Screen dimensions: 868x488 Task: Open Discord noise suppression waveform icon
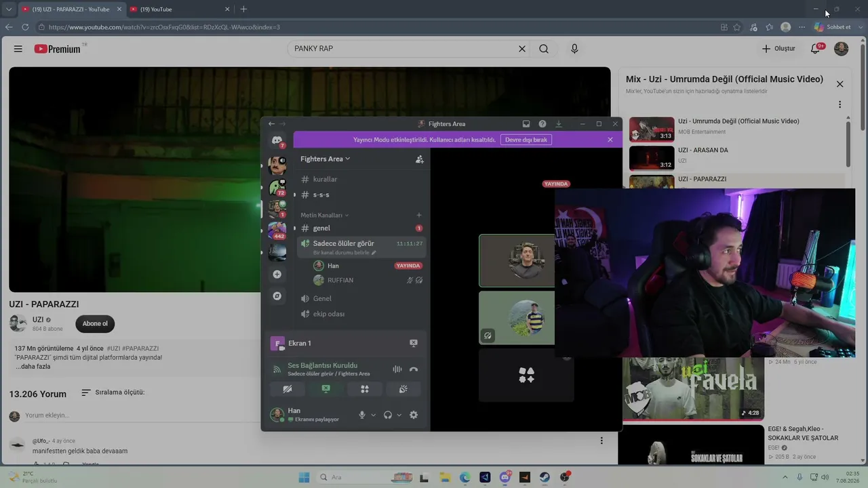tap(397, 369)
